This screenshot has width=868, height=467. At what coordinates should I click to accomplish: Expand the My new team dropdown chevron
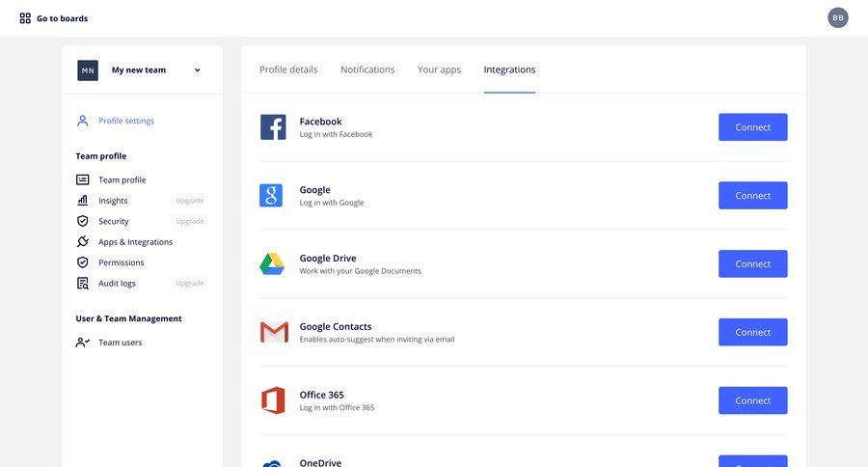pyautogui.click(x=197, y=70)
